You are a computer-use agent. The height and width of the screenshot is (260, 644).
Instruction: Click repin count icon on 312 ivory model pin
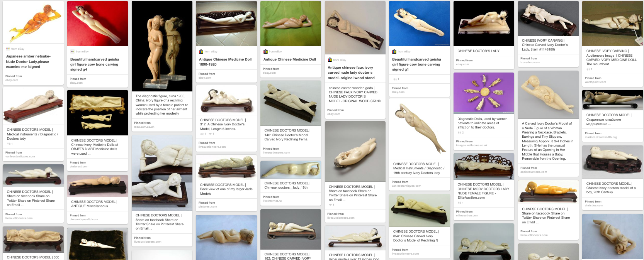(x=202, y=134)
